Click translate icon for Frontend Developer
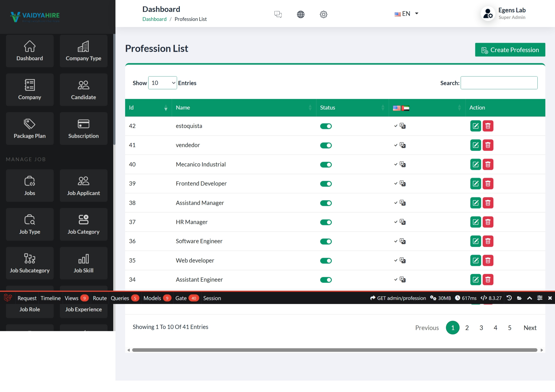 (x=403, y=184)
